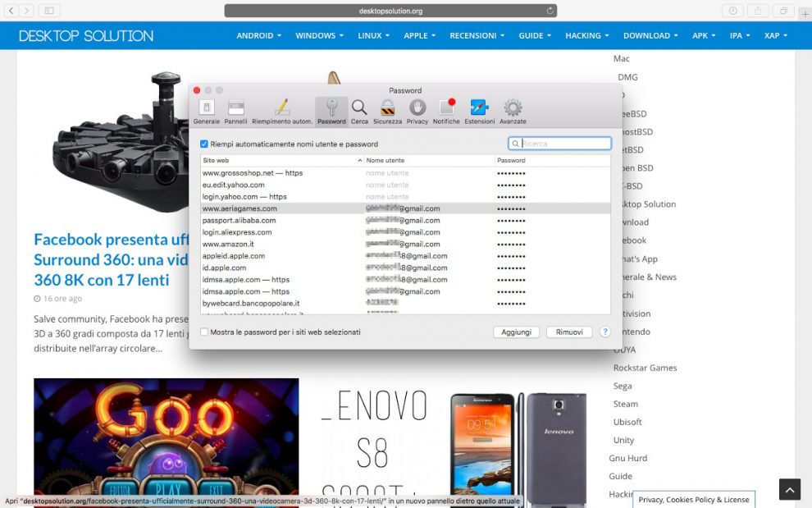
Task: Expand the APK menu dropdown
Action: click(x=704, y=35)
